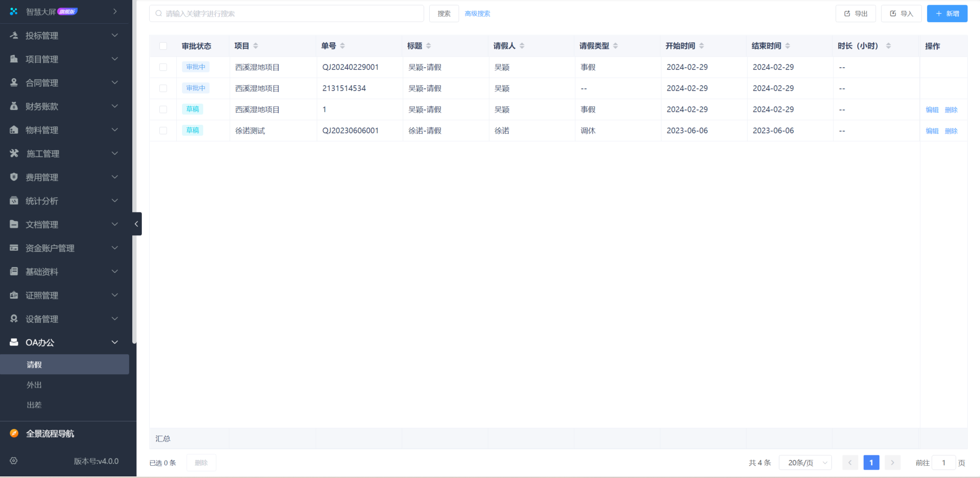Click the settings gear icon beside version number
The image size is (980, 478).
click(14, 461)
